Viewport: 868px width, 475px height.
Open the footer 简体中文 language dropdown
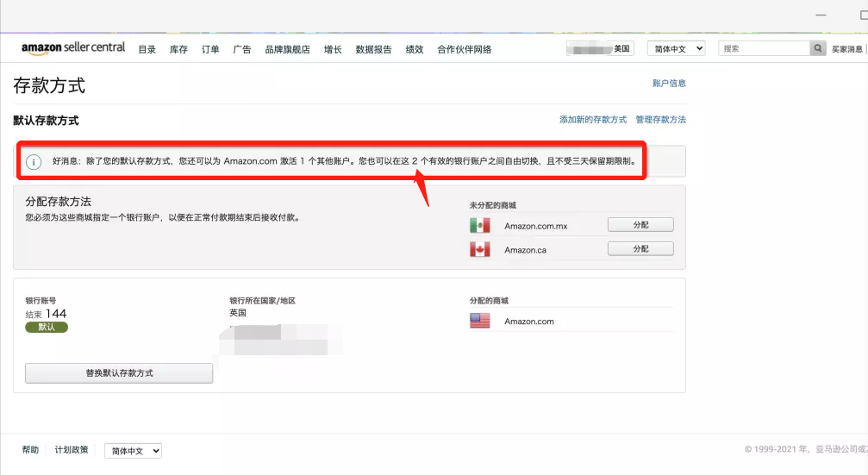(133, 451)
